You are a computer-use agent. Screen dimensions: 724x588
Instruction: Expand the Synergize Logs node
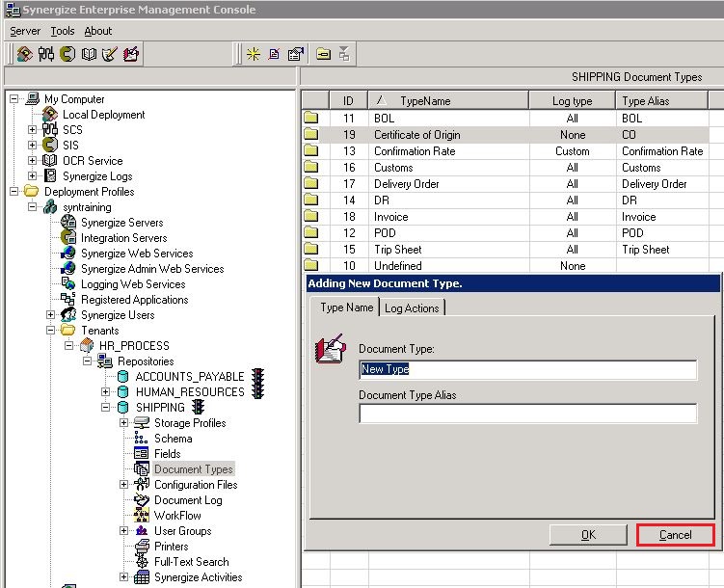click(x=33, y=175)
